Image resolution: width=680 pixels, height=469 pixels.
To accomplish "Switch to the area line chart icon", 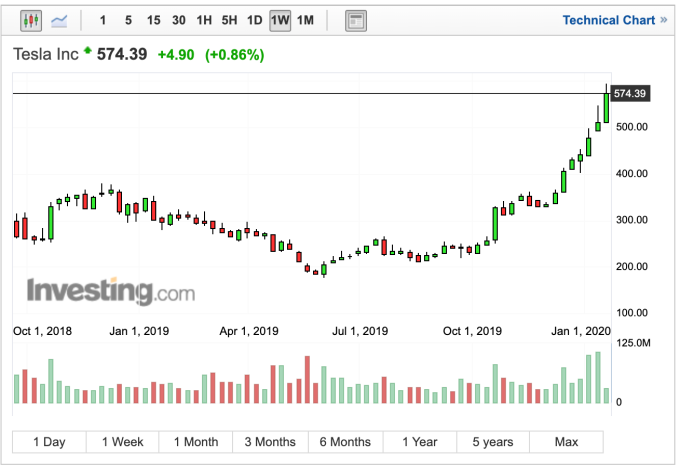I will click(59, 20).
